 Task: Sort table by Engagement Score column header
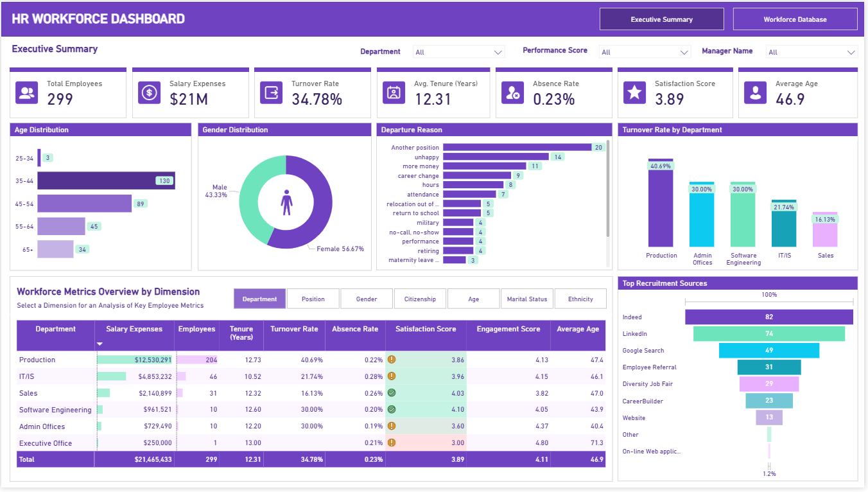click(508, 329)
